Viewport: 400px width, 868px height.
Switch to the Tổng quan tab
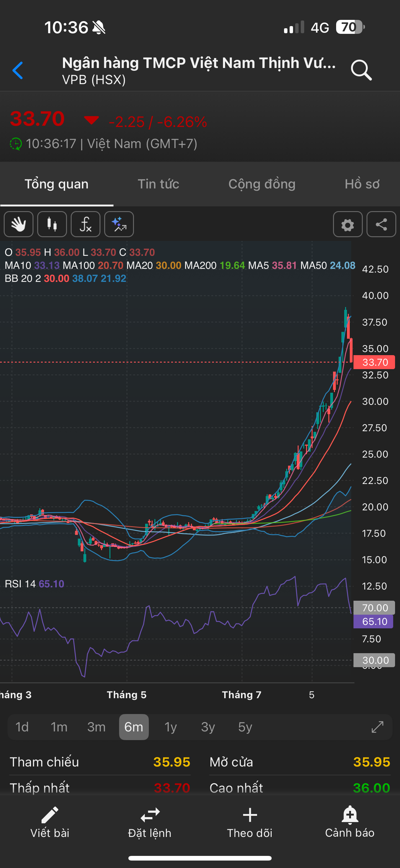click(56, 184)
